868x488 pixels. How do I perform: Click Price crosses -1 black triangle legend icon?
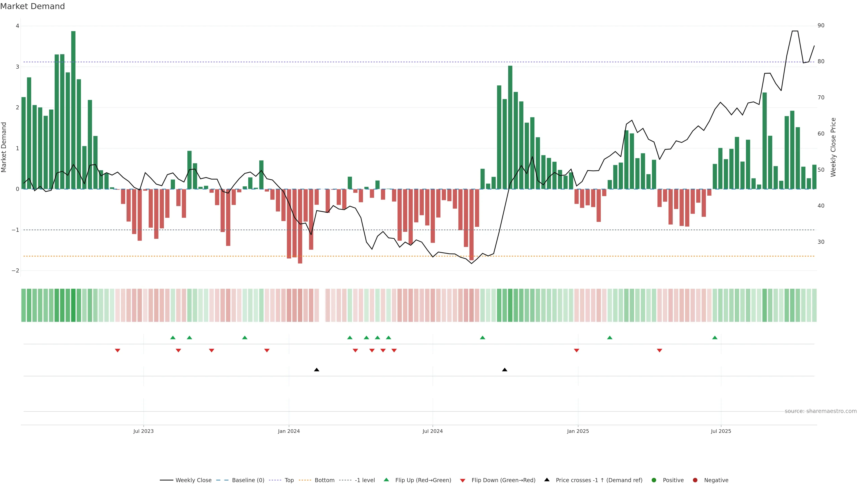(x=547, y=480)
